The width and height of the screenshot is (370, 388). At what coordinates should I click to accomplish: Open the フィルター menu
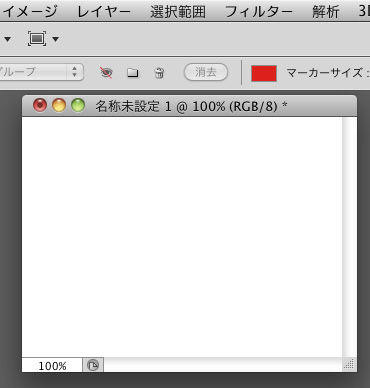[x=259, y=12]
